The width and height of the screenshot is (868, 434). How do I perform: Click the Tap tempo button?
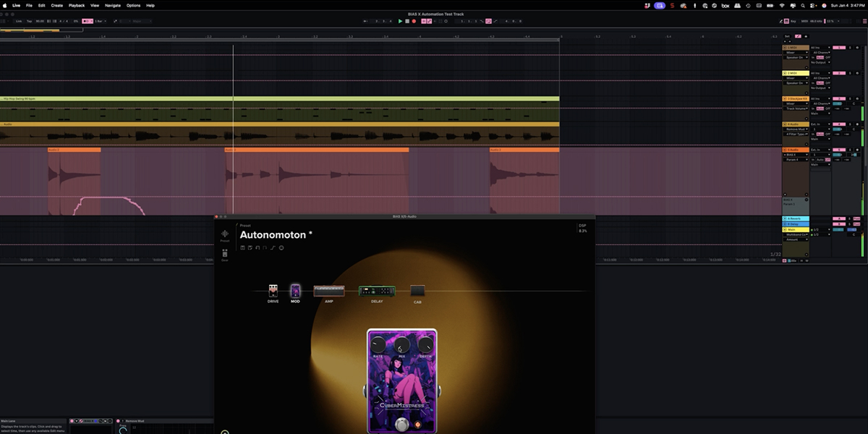click(x=30, y=21)
